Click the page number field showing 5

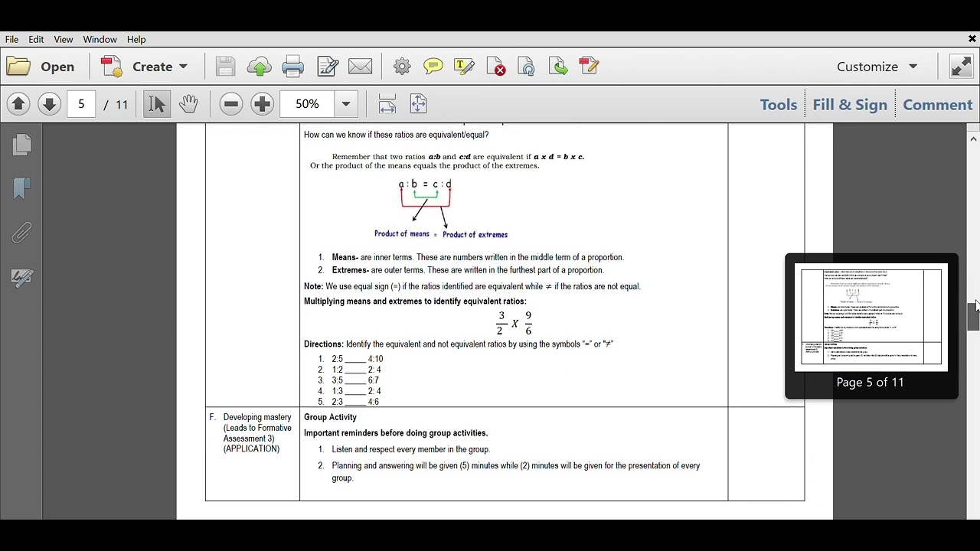click(x=81, y=104)
